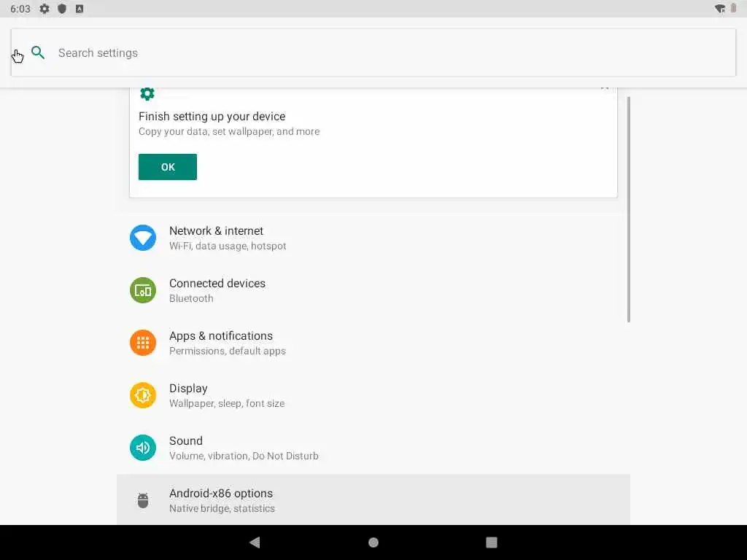The image size is (747, 560).
Task: Open Android-x86 options
Action: click(x=373, y=499)
